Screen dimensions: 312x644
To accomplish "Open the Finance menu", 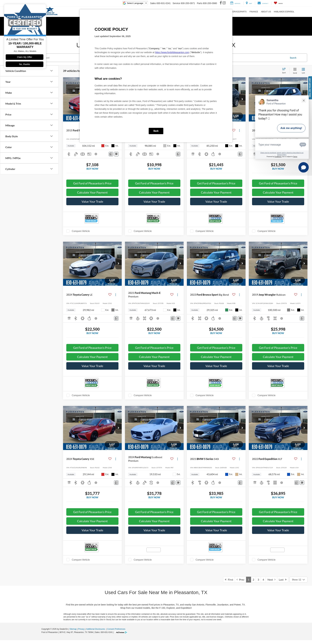I will tap(253, 12).
